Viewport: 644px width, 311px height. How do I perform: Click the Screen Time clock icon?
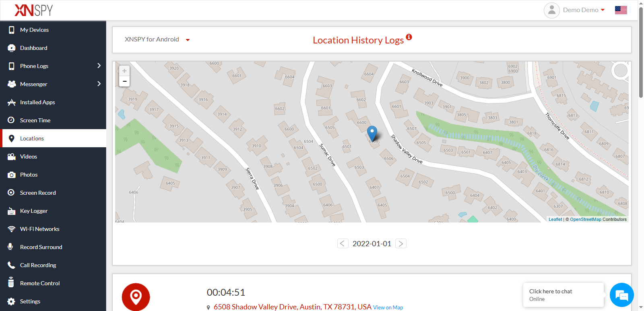pyautogui.click(x=12, y=120)
